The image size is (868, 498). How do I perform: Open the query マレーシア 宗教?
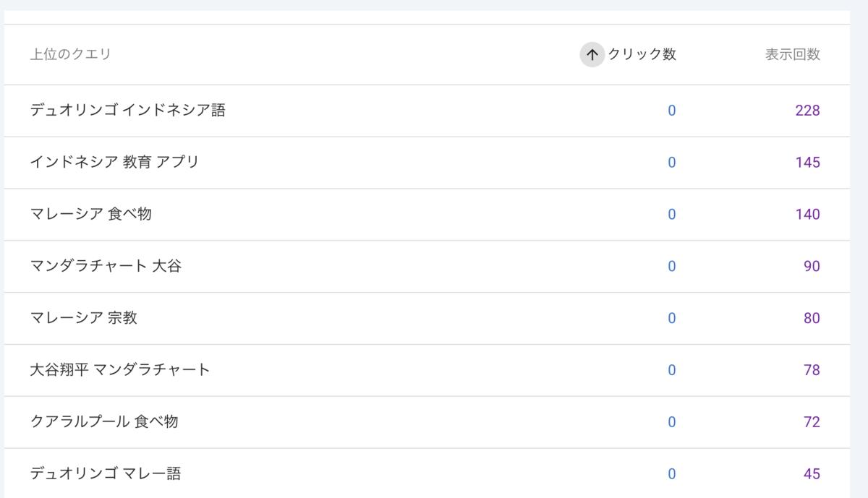84,319
